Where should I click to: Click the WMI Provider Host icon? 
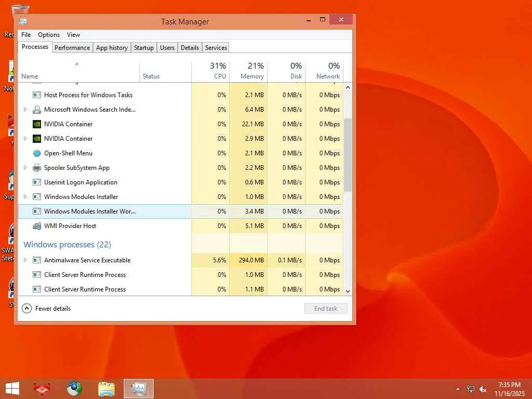37,226
